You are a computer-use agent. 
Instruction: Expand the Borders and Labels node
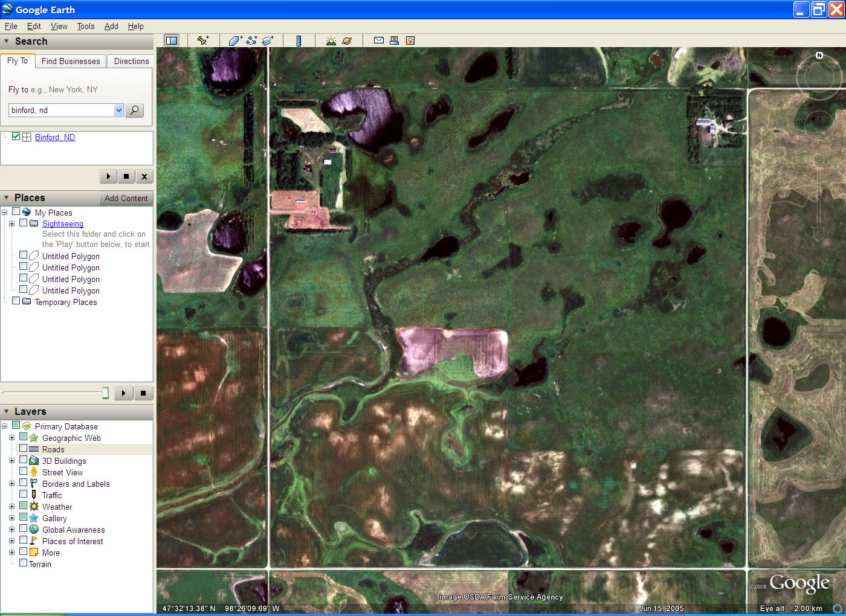pos(11,484)
